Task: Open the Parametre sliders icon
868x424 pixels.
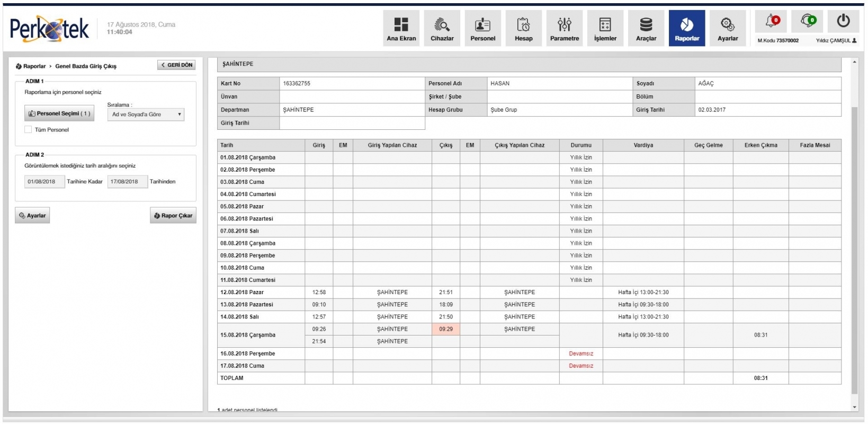Action: point(564,28)
